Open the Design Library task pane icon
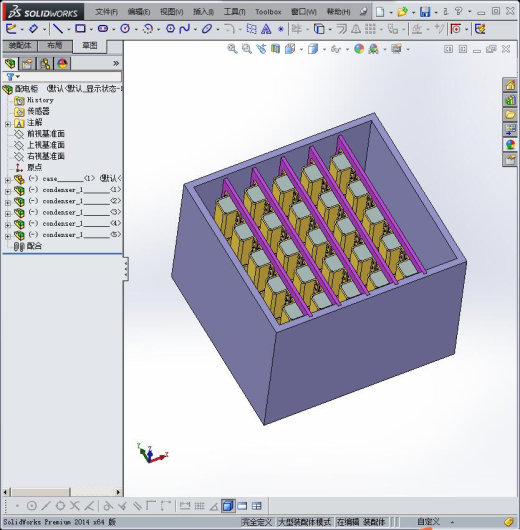Screen dimensions: 520x530 point(510,100)
